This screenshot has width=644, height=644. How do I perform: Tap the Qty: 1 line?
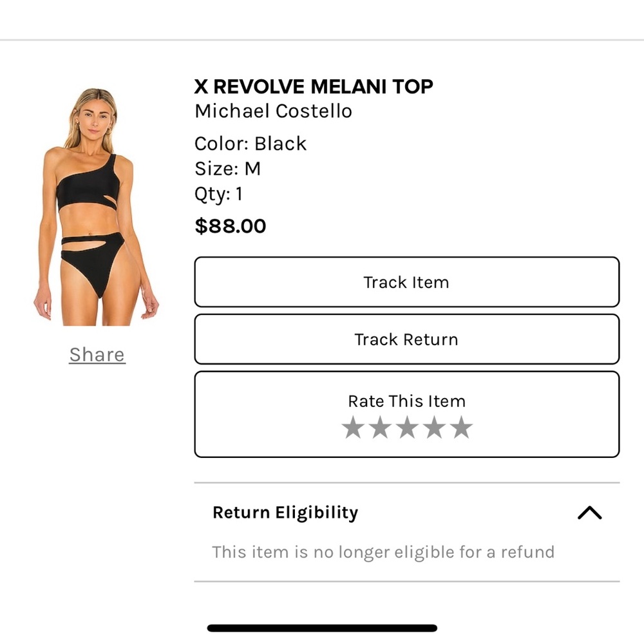(218, 193)
